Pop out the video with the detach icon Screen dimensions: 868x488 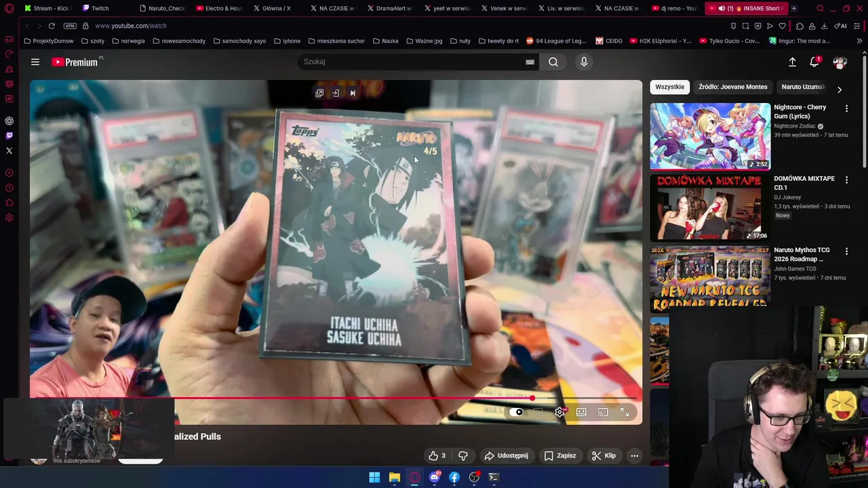pos(319,93)
